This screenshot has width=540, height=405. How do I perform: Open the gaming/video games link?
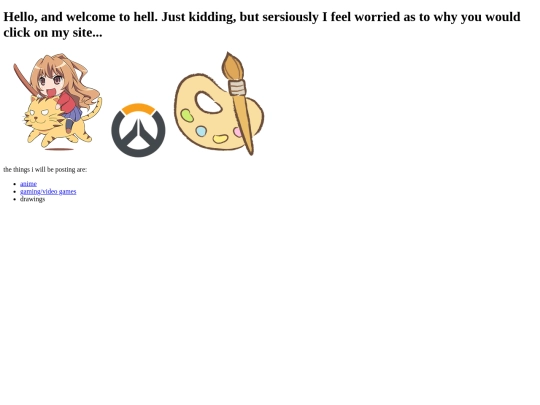[x=48, y=191]
